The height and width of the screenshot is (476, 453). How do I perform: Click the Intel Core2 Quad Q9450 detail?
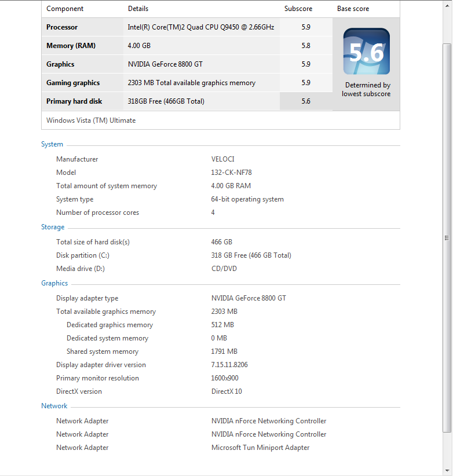200,27
